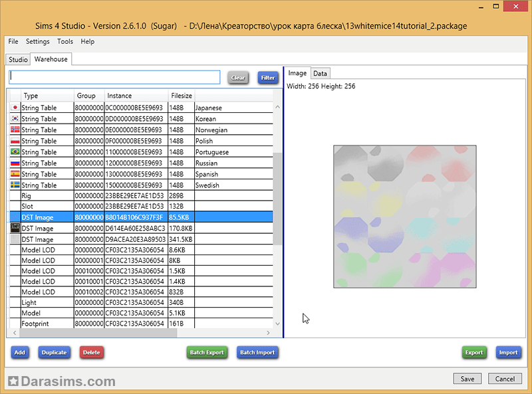
Task: Click the Duplicate button
Action: (54, 352)
